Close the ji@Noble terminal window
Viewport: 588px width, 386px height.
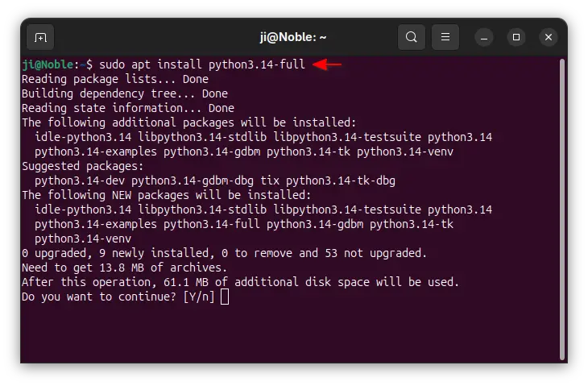549,38
